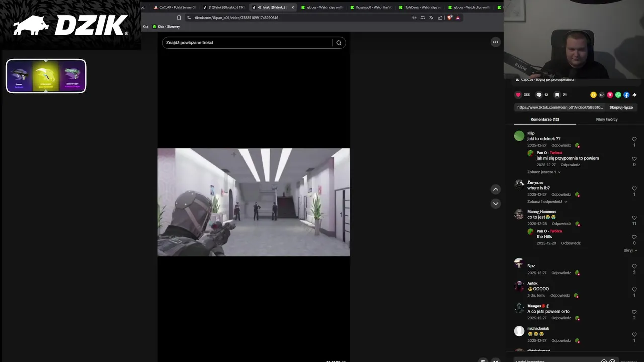
Task: Like Manny_Hammers's comment
Action: [634, 218]
